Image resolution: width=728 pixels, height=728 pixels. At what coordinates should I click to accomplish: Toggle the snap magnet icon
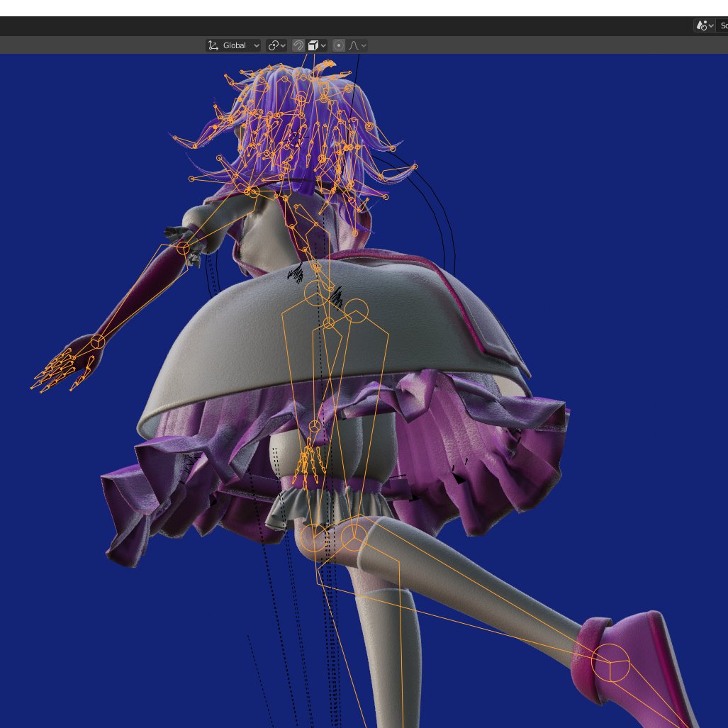[x=298, y=45]
